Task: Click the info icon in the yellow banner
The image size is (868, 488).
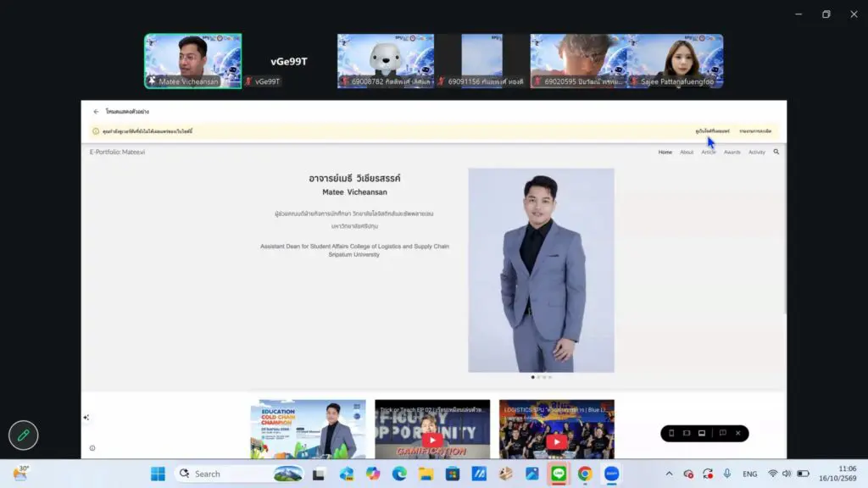Action: pyautogui.click(x=95, y=131)
